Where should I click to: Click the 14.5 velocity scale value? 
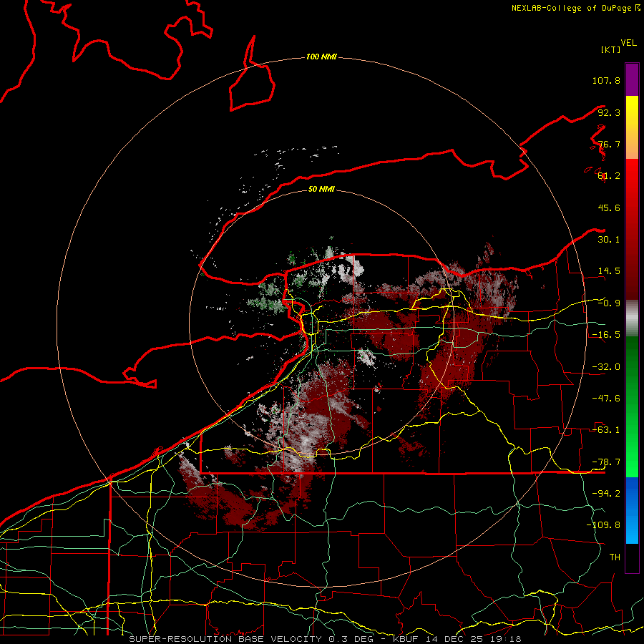point(609,271)
